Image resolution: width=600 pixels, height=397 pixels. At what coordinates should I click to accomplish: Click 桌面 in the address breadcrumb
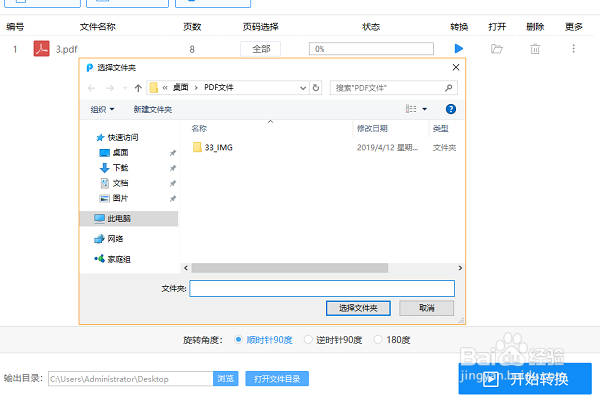click(181, 88)
